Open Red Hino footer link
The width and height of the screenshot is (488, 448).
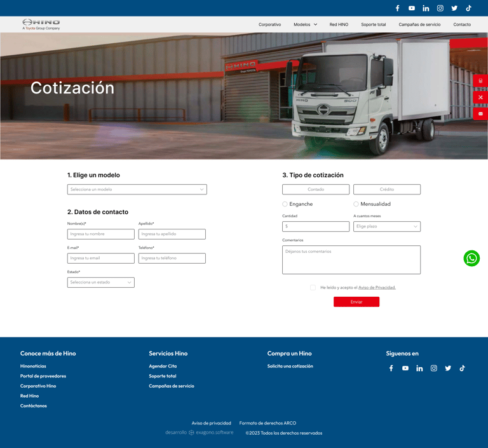[30, 397]
